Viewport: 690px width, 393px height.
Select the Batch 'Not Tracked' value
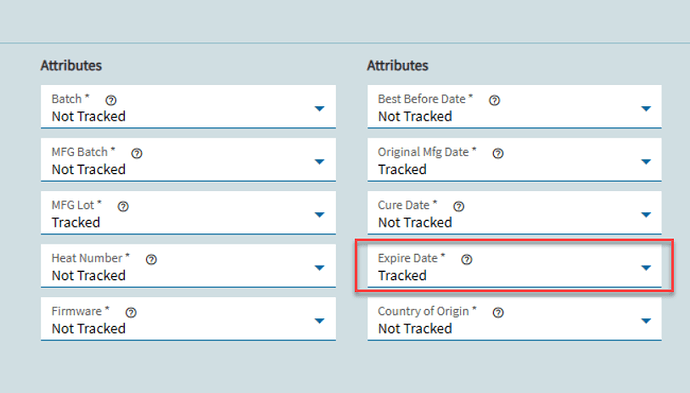(x=88, y=116)
